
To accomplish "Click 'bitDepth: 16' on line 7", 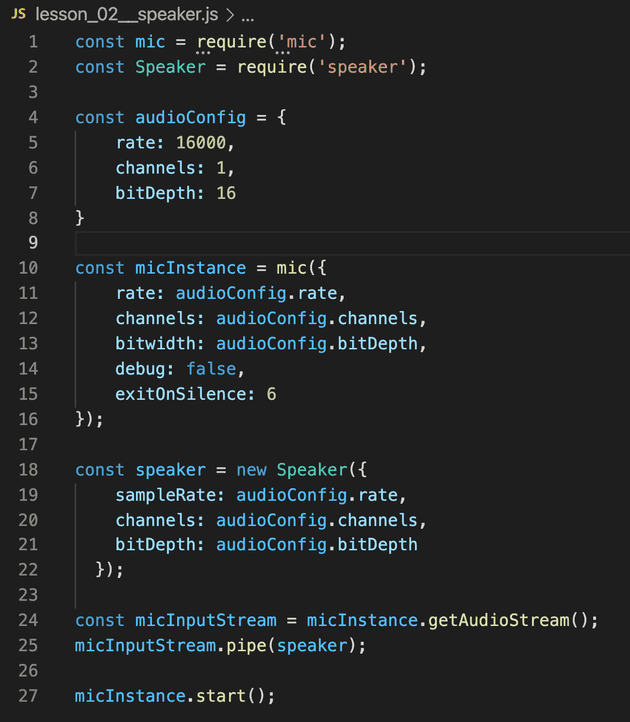I will (175, 193).
